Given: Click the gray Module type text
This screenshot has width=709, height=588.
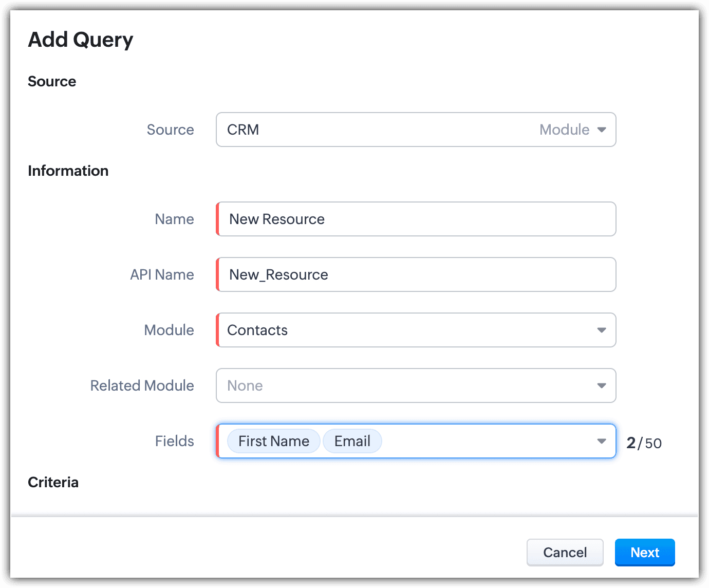Looking at the screenshot, I should 564,130.
